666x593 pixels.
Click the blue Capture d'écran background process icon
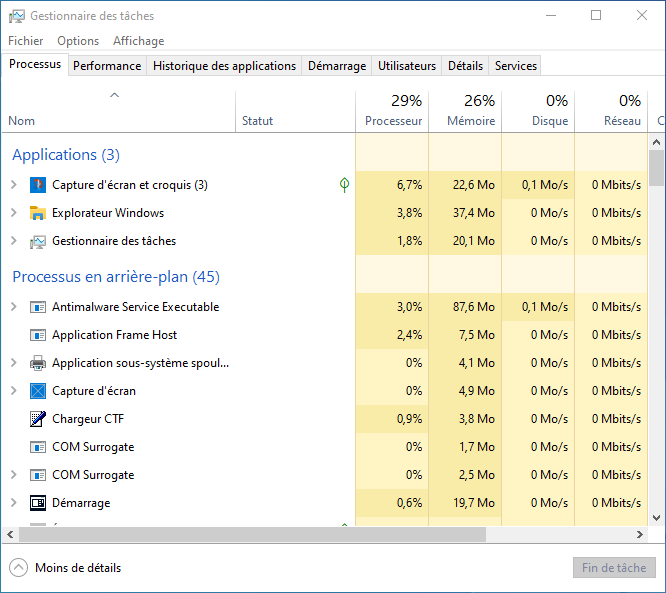point(38,391)
